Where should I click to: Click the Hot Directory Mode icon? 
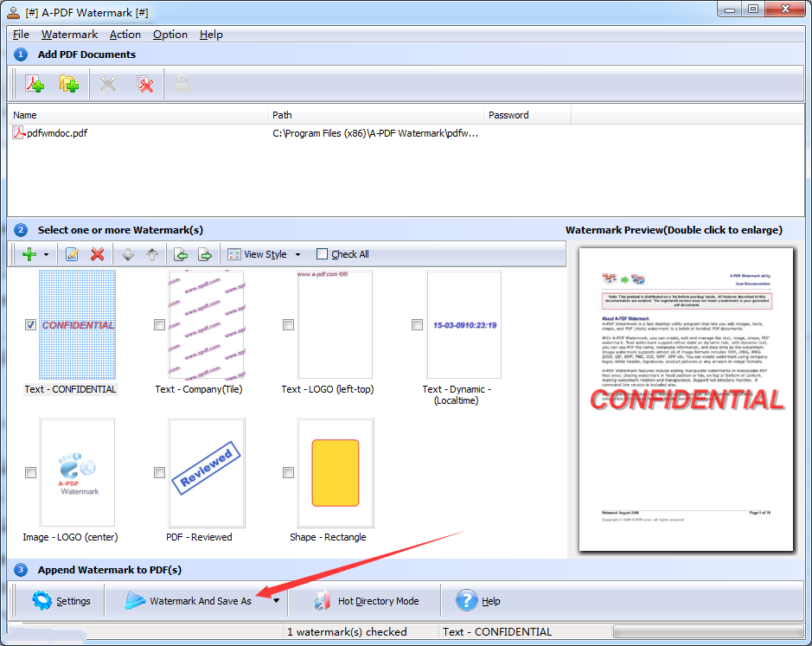click(x=322, y=600)
